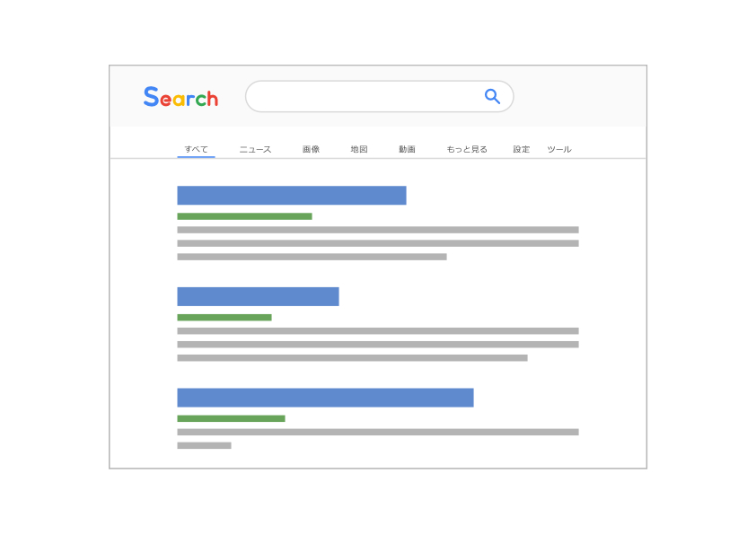
Task: Click the first result's green URL line
Action: click(244, 216)
